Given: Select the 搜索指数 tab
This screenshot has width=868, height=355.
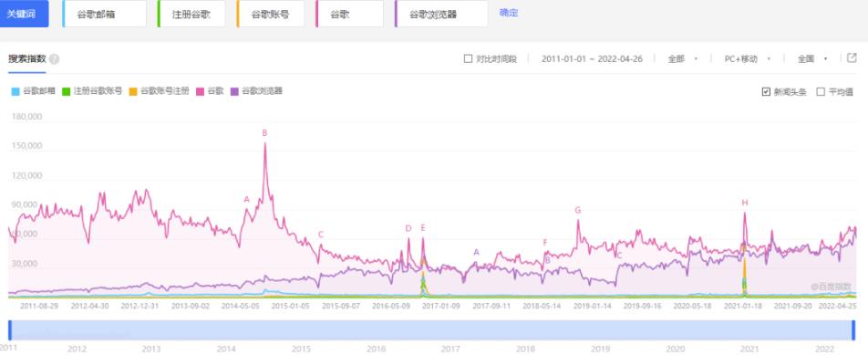Looking at the screenshot, I should pyautogui.click(x=26, y=58).
